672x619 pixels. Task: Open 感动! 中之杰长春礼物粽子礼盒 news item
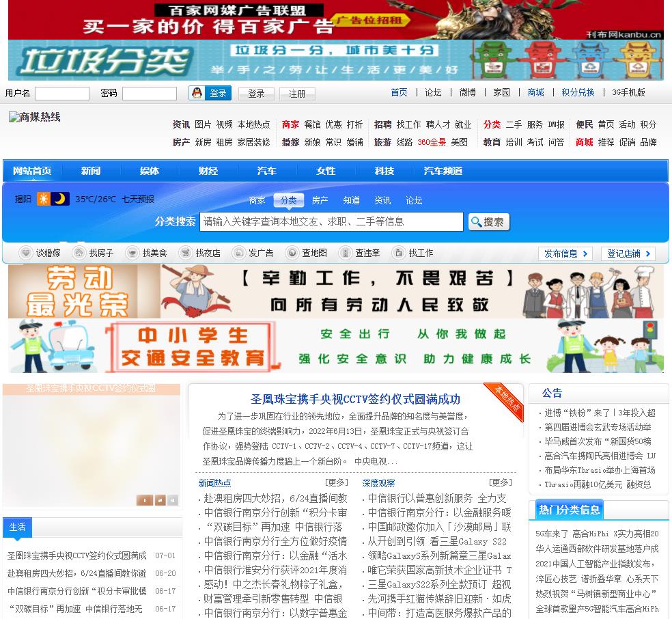click(x=273, y=584)
